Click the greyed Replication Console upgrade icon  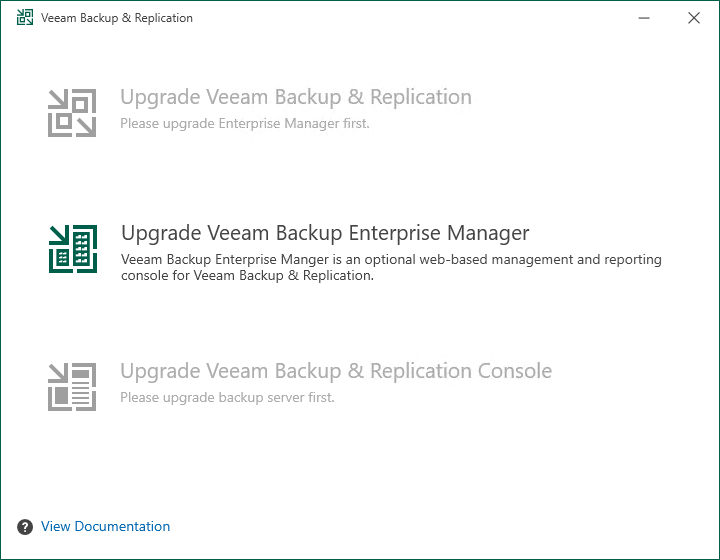(72, 386)
